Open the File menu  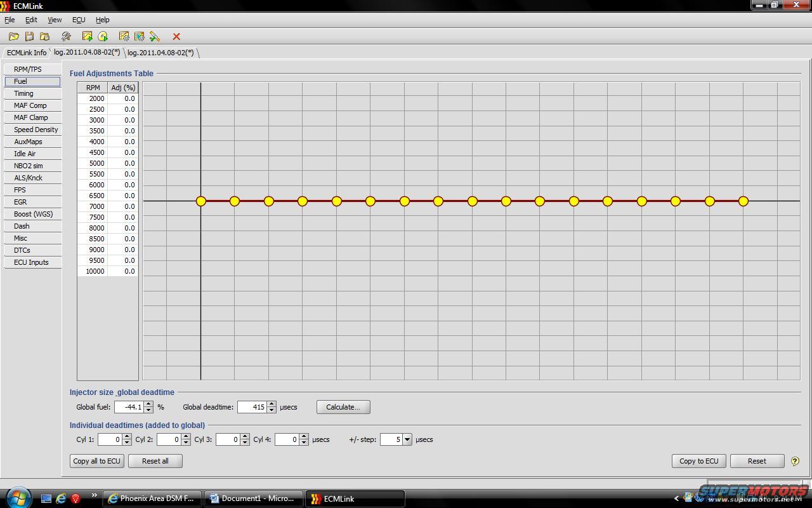coord(10,20)
